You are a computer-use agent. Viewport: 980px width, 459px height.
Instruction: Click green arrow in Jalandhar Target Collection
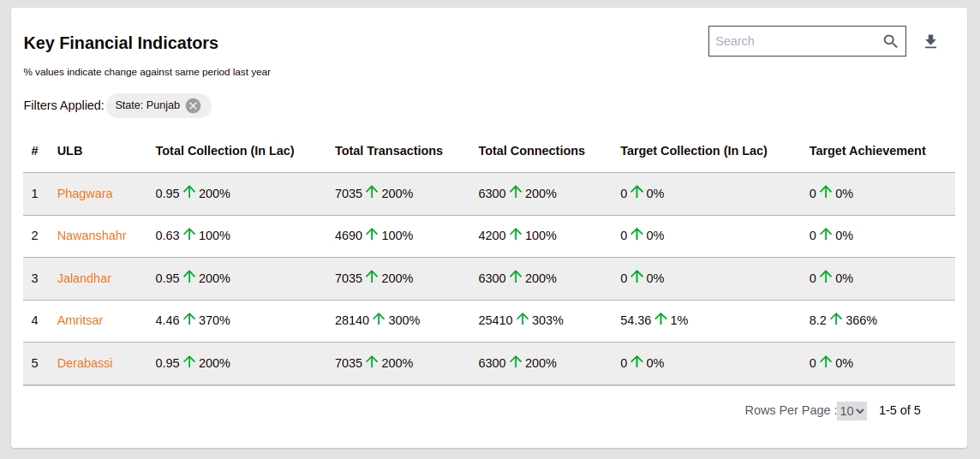637,277
